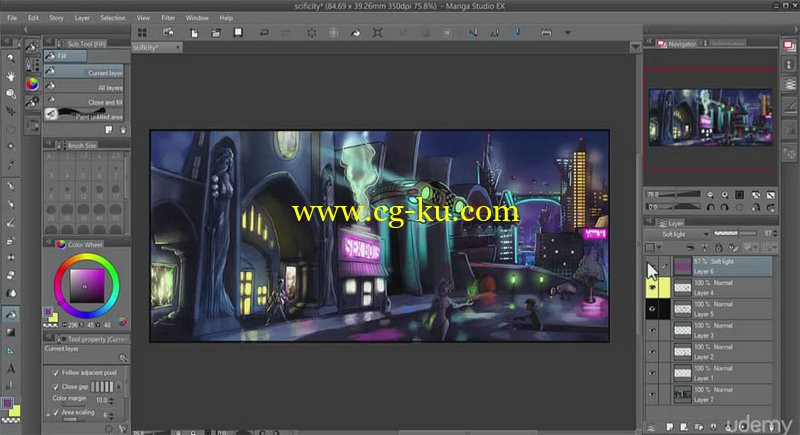The height and width of the screenshot is (435, 800).
Task: Click the New document icon in top toolbar
Action: 194,33
